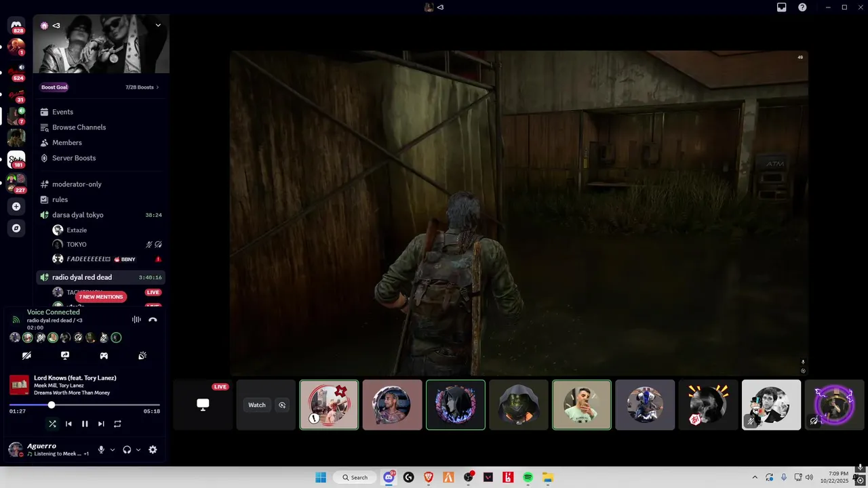Viewport: 868px width, 488px height.
Task: Open the Windows taskbar Search box
Action: (x=355, y=477)
